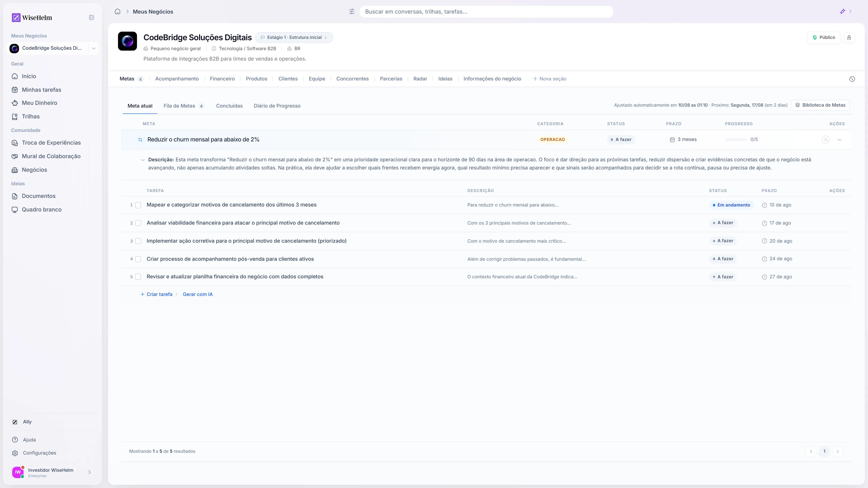
Task: Open the Diário de Progresso tab
Action: click(277, 106)
